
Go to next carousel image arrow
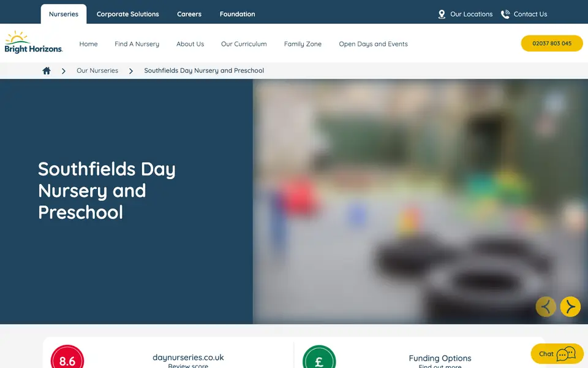[x=570, y=307]
